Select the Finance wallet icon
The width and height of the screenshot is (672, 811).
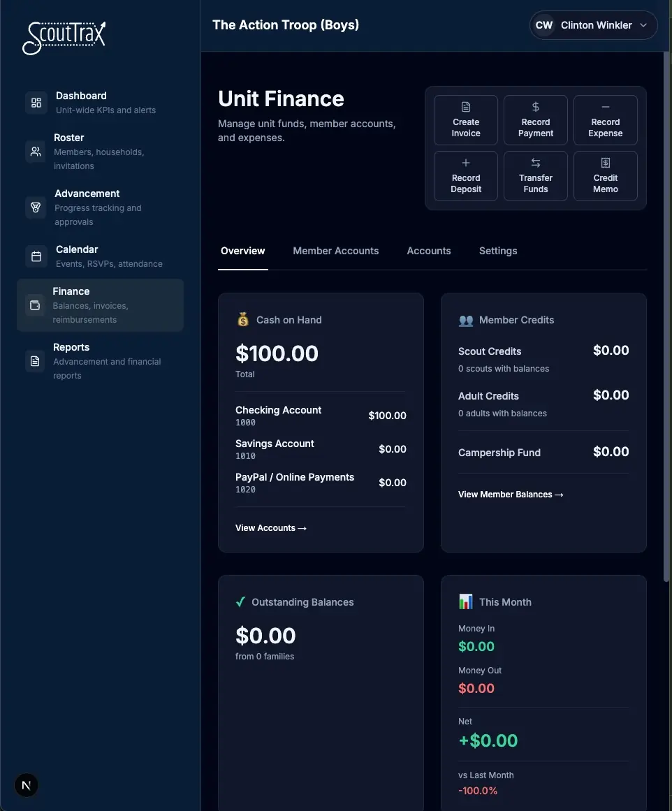click(36, 305)
